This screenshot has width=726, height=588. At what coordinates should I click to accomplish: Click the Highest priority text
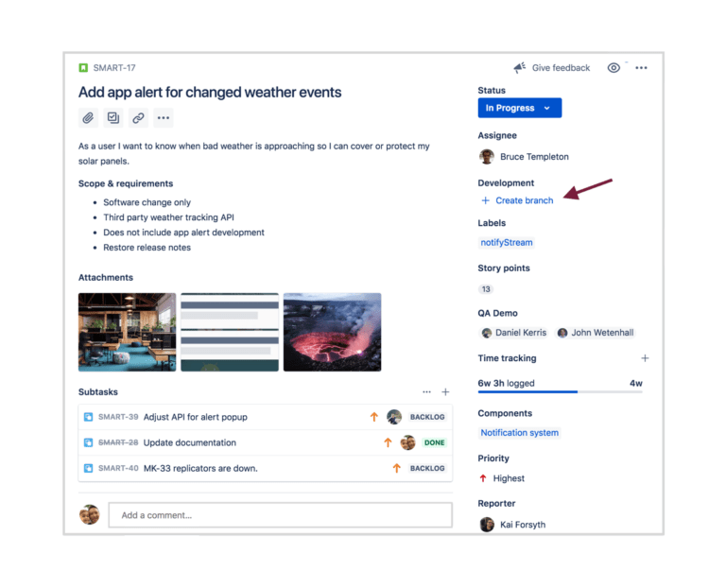coord(509,478)
